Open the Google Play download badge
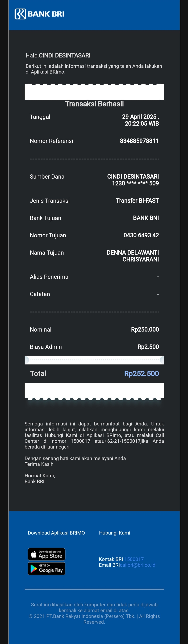The image size is (188, 644). [46, 568]
